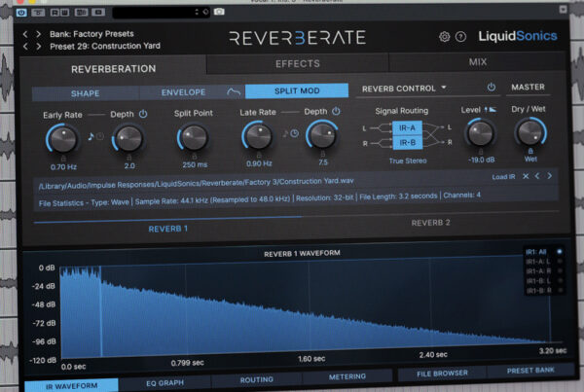The height and width of the screenshot is (392, 584).
Task: Open the EQ GRAPH bottom tab
Action: (165, 382)
